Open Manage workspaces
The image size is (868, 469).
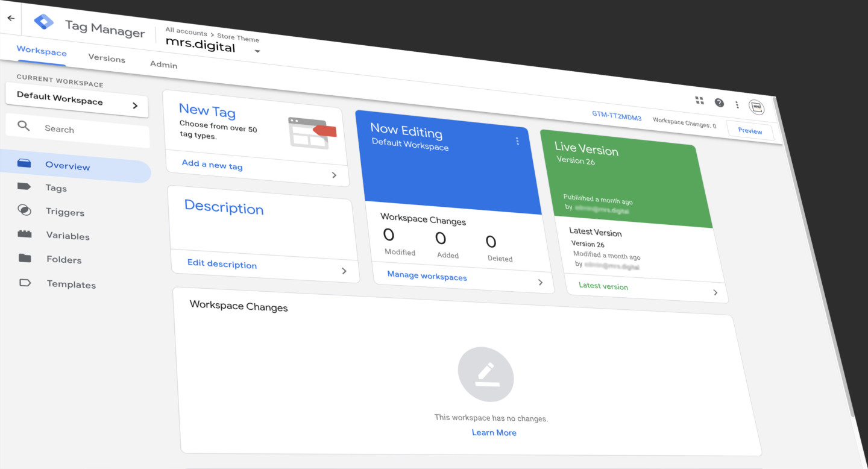click(426, 277)
